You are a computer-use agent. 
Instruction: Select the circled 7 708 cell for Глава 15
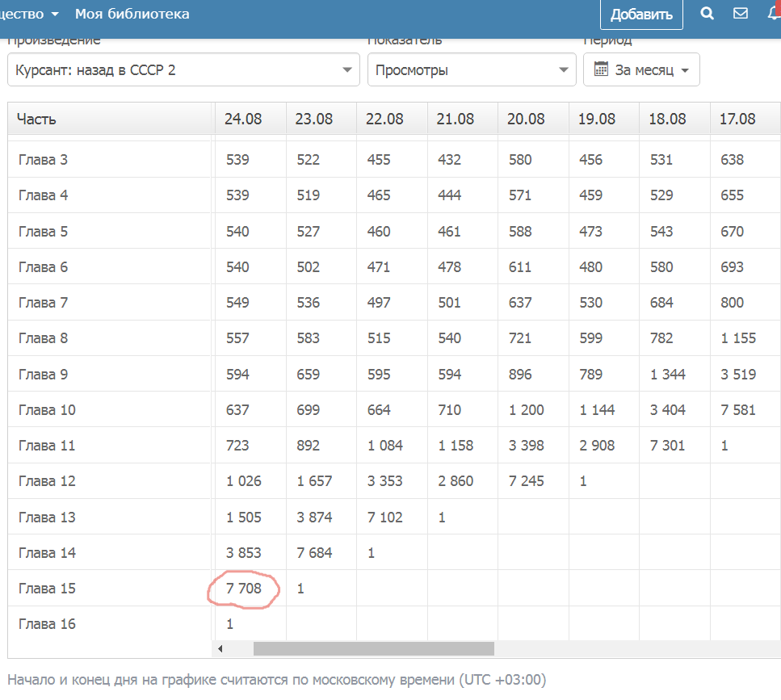pos(243,589)
